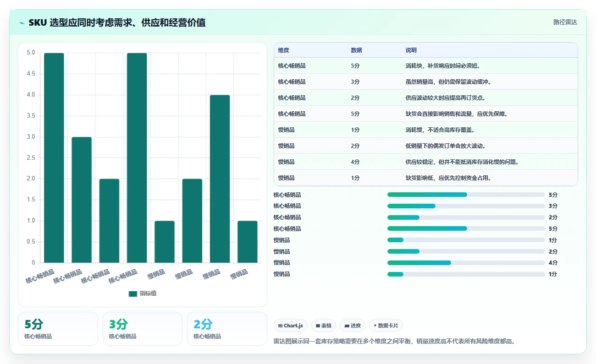Click table row 虽然销量高，但仍需保留波动缓冲

[x=425, y=82]
